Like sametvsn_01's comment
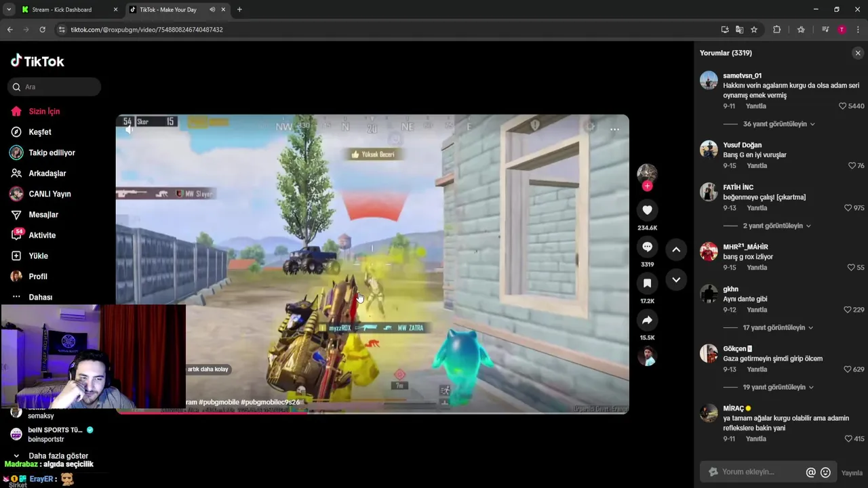Viewport: 868px width, 488px height. [x=843, y=106]
